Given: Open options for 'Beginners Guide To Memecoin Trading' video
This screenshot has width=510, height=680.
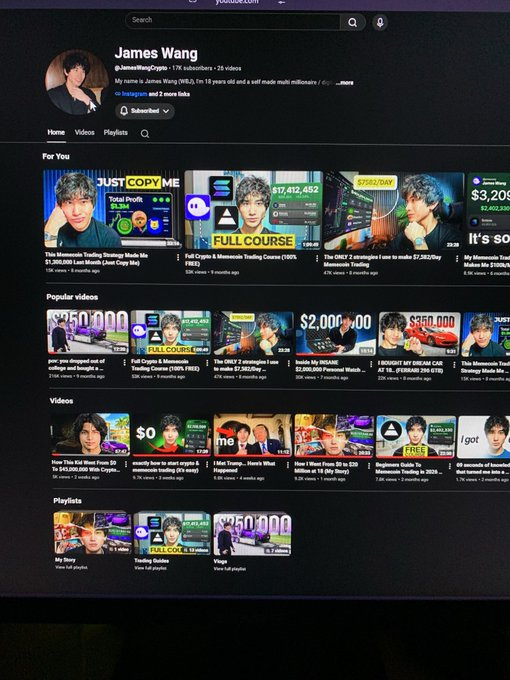Looking at the screenshot, I should click(450, 466).
